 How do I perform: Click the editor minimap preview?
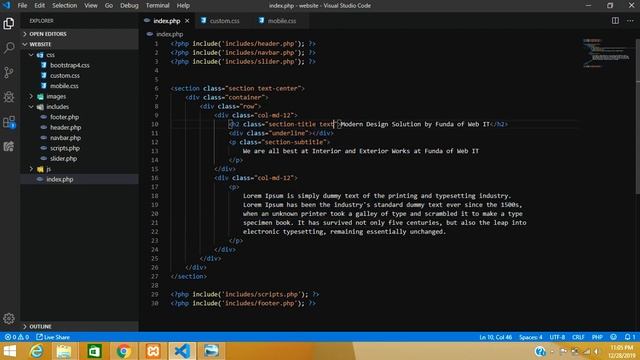[607, 53]
